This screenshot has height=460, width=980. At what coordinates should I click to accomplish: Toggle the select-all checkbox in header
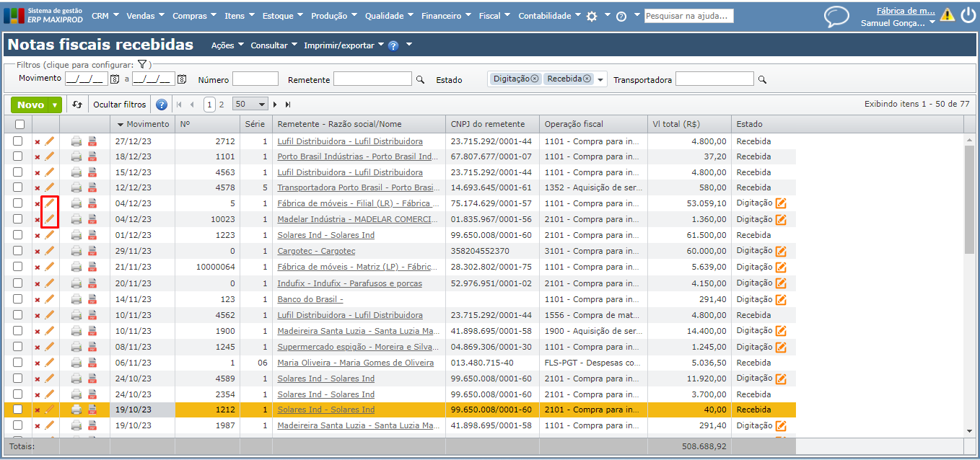19,124
